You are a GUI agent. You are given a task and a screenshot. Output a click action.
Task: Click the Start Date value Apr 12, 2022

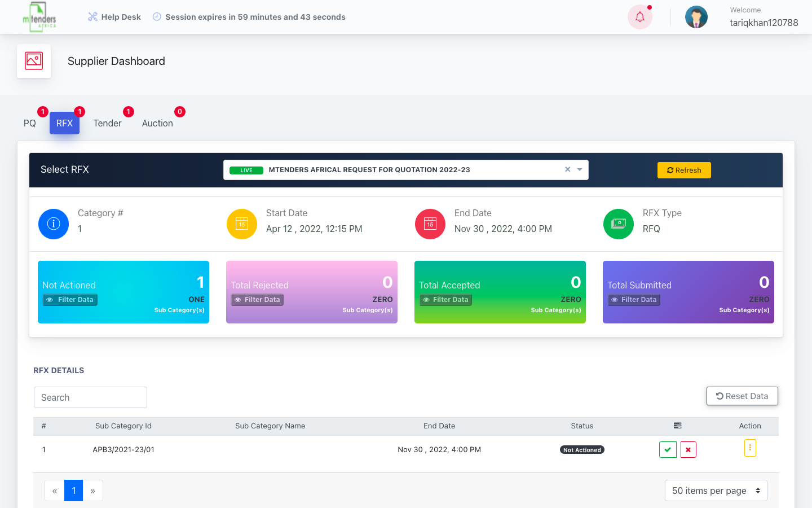(x=314, y=229)
